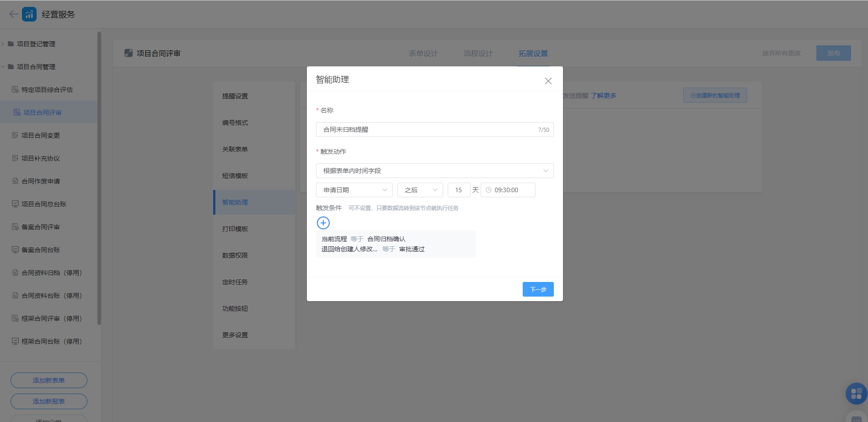This screenshot has width=868, height=422.
Task: Click the 备案合同台账 report icon
Action: (x=15, y=250)
